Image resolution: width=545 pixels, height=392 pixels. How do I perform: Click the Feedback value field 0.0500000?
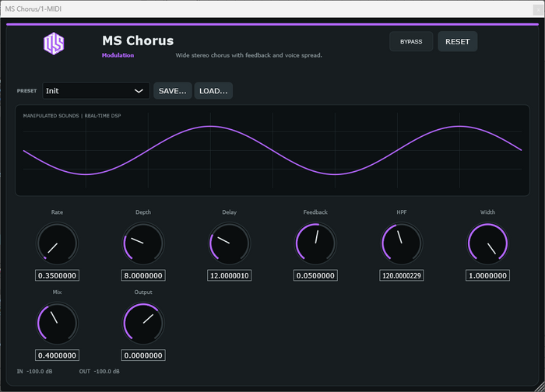315,275
